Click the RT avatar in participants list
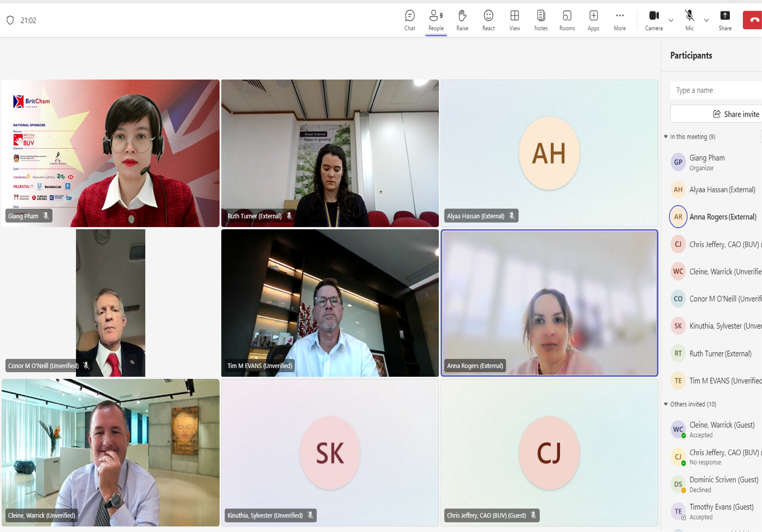The image size is (762, 532). (678, 354)
